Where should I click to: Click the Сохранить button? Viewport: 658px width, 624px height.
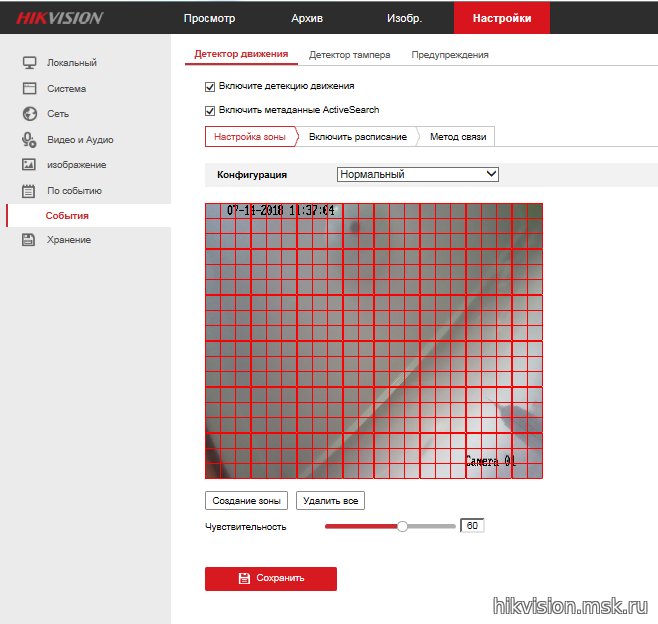click(x=271, y=579)
